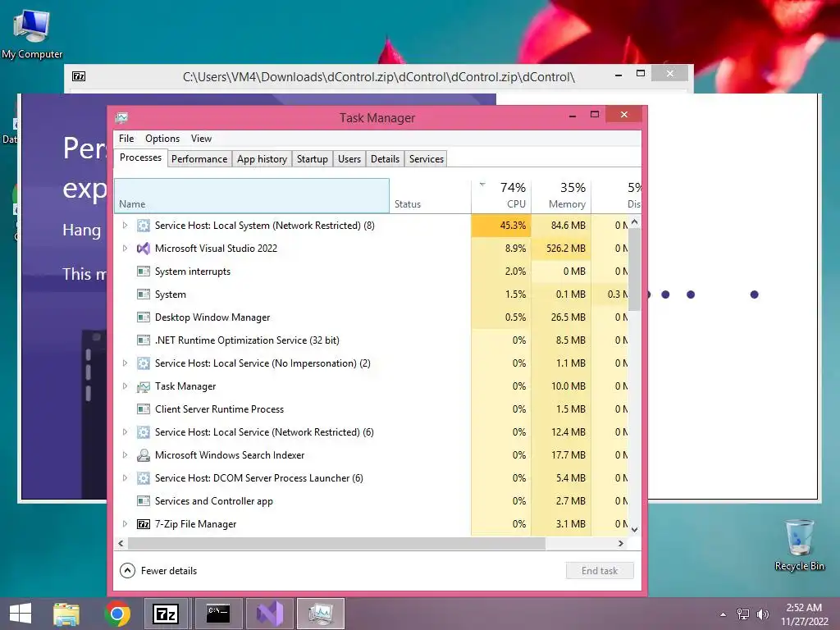Switch to the Details tab

pos(386,159)
